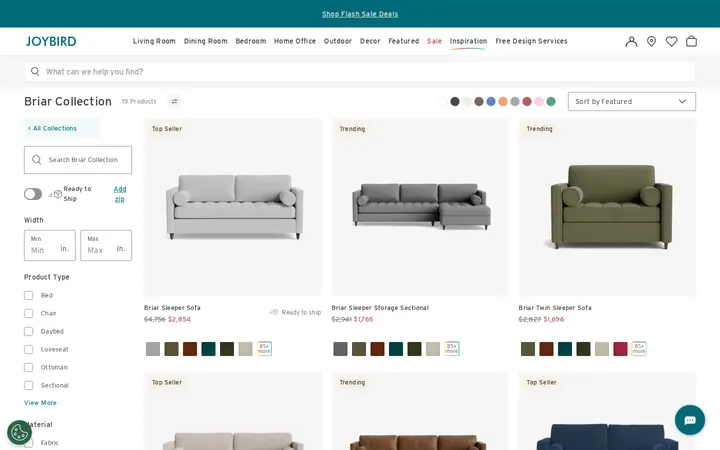Open the Home Office menu
This screenshot has height=450, width=720.
295,41
